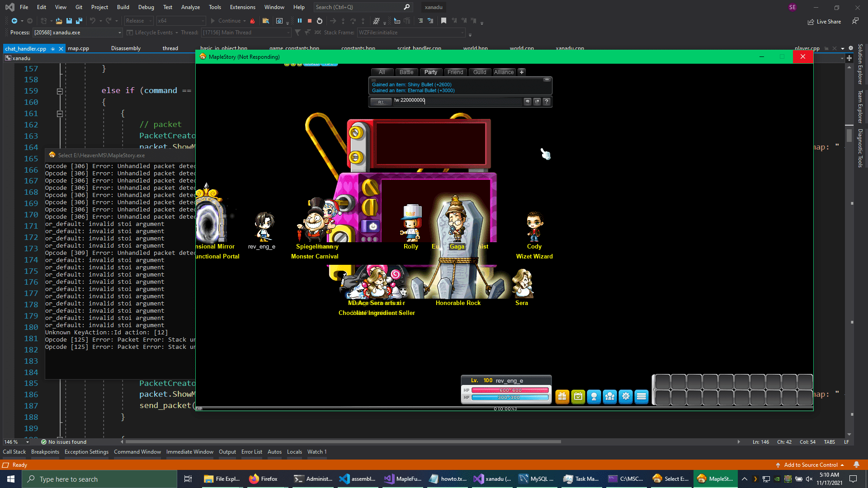Select the Guild chat tab
Image resolution: width=868 pixels, height=488 pixels.
coord(480,72)
